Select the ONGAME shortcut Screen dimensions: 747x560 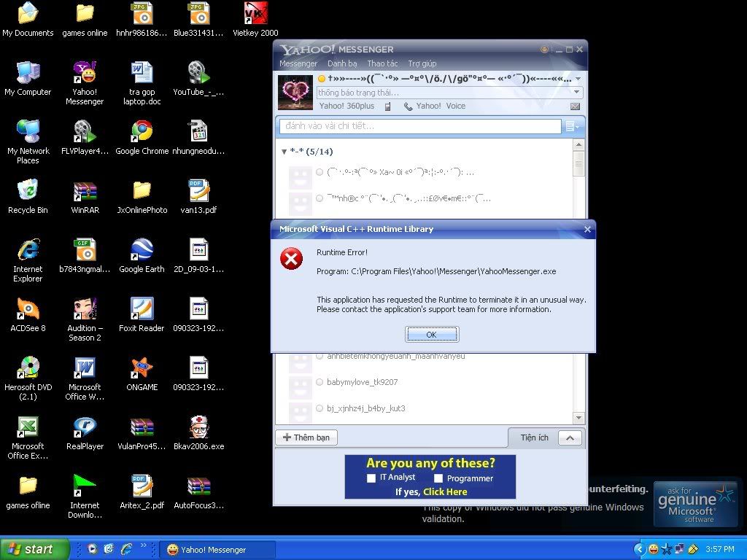(142, 374)
